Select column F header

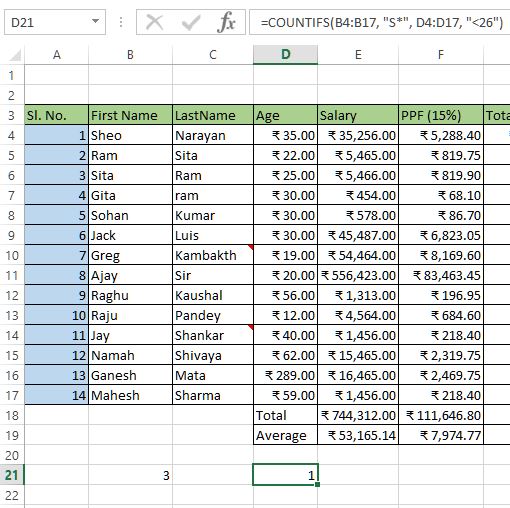click(x=441, y=54)
